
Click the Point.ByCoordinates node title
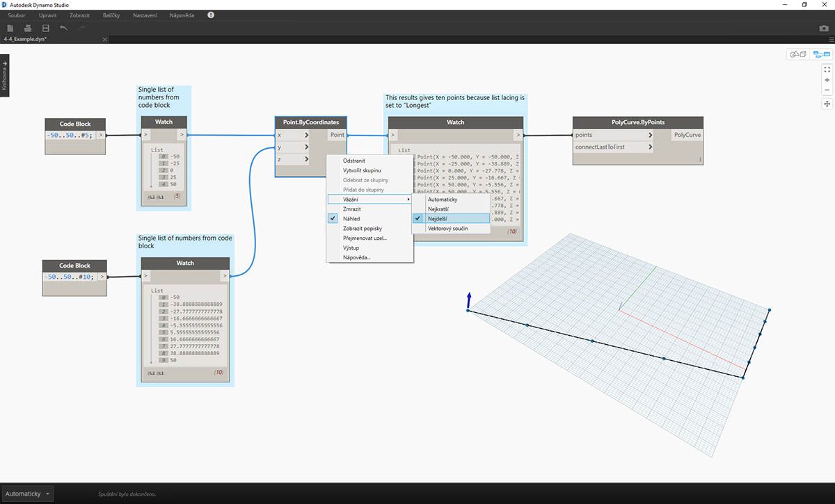tap(310, 122)
